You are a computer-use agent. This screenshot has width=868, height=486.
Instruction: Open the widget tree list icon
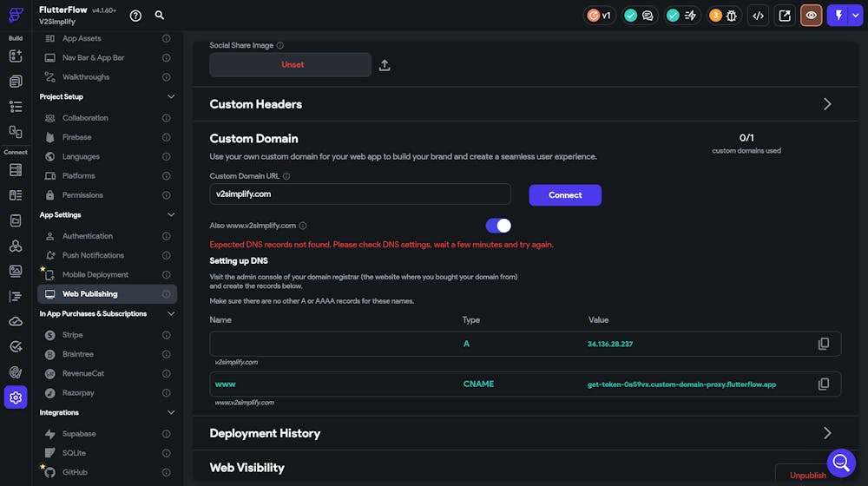pyautogui.click(x=16, y=106)
